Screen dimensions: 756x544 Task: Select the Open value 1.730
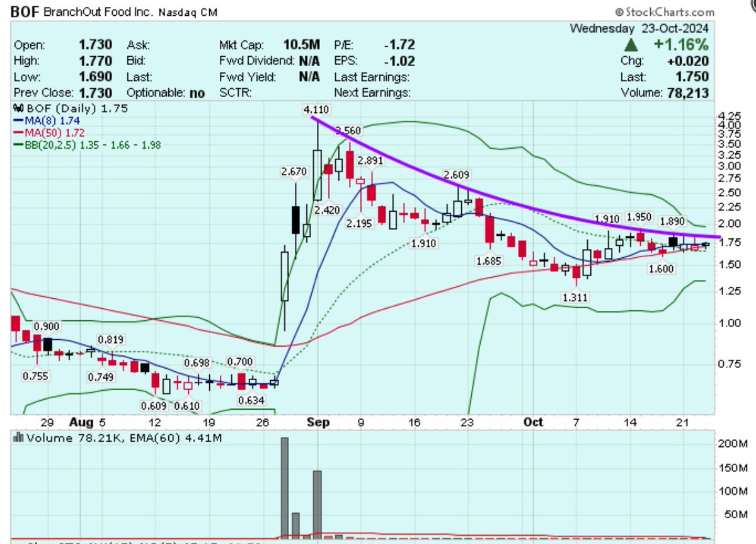tap(95, 45)
